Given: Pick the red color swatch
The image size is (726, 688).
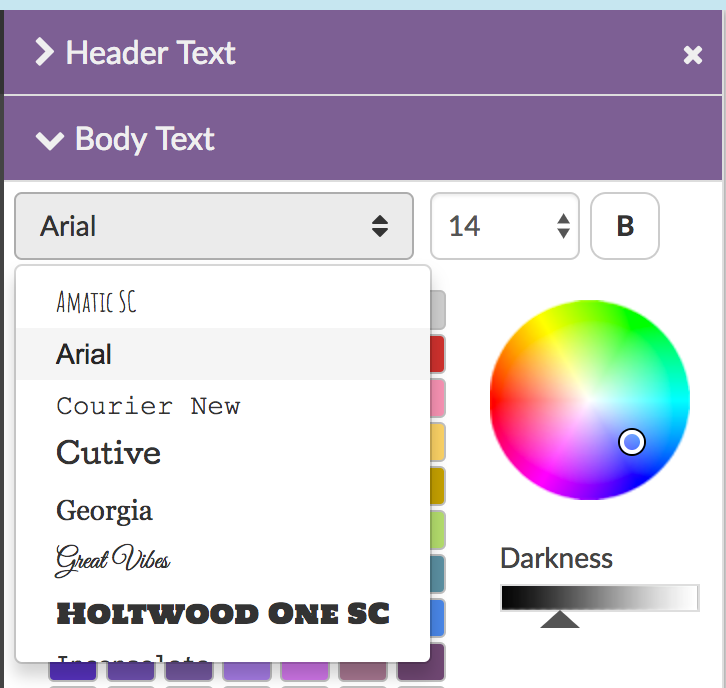Looking at the screenshot, I should coord(438,354).
